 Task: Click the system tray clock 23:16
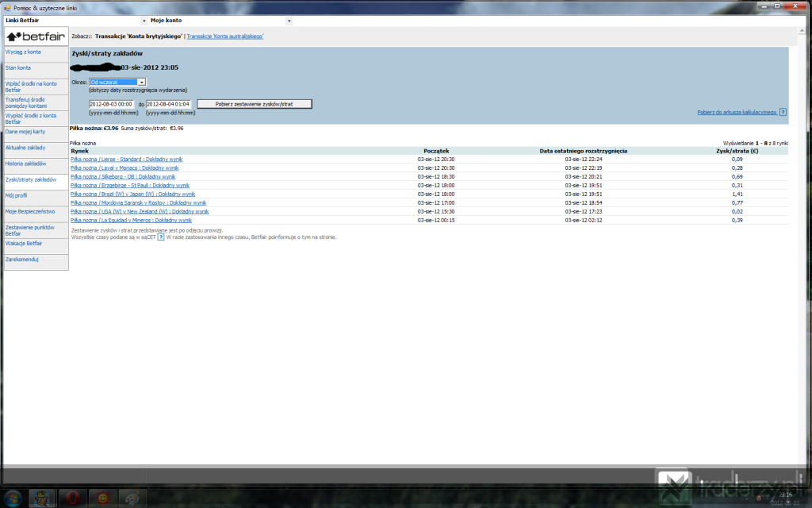[x=785, y=495]
